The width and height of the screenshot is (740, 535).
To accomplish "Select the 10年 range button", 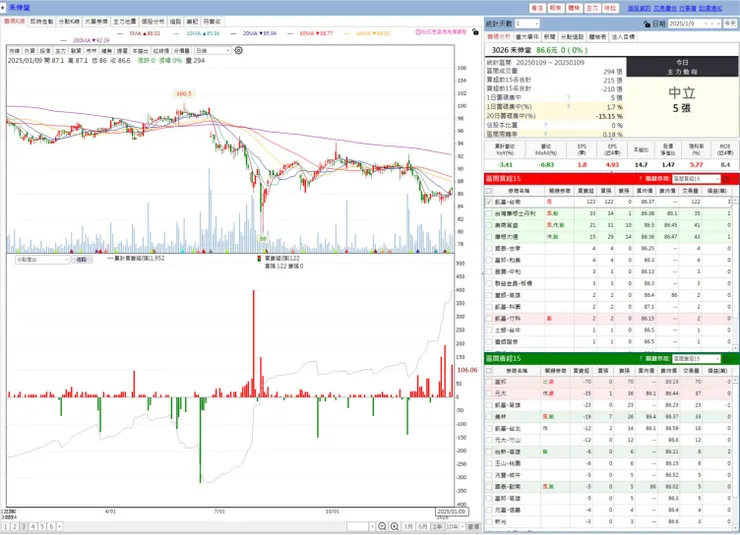I will pos(453,527).
